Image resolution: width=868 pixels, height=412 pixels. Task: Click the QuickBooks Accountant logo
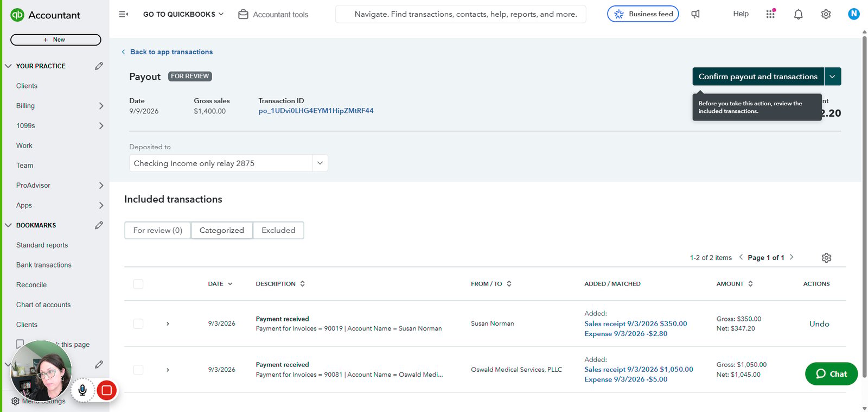(x=46, y=15)
